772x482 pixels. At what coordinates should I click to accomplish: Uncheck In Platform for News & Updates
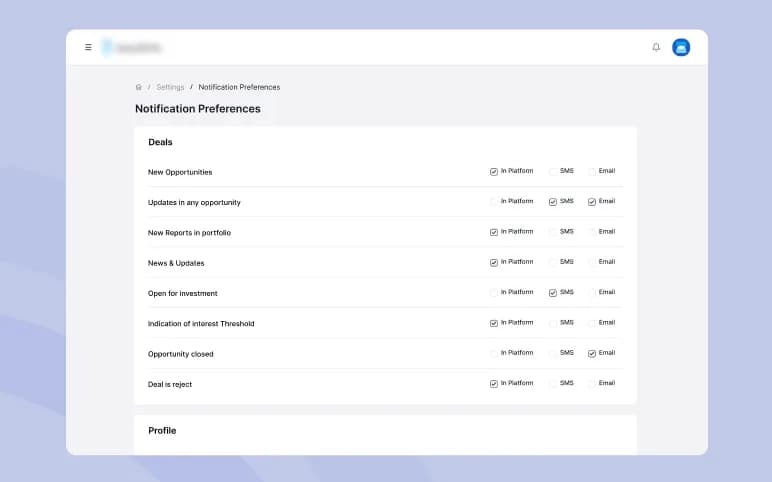(x=494, y=262)
